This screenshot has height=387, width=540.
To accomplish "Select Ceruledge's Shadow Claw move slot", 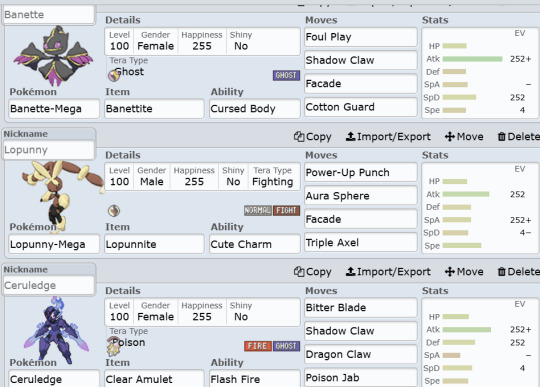I will [361, 331].
